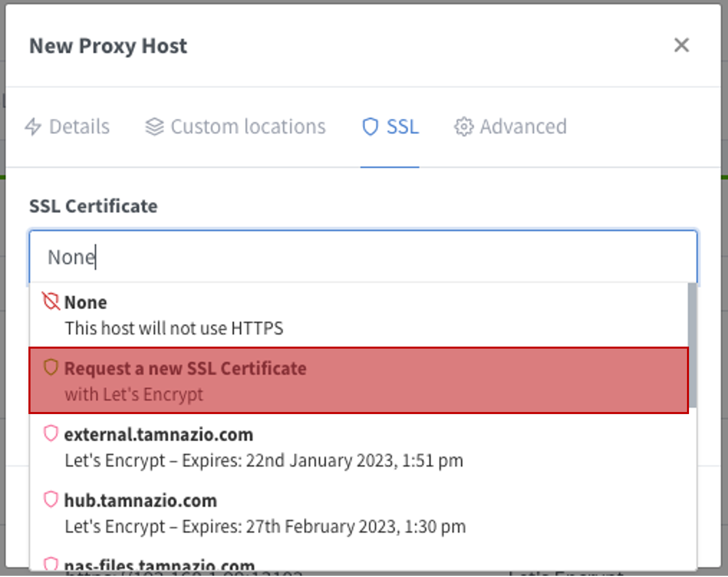This screenshot has width=728, height=577.
Task: Click 'with Let's Encrypt' subtitle text
Action: tap(134, 395)
